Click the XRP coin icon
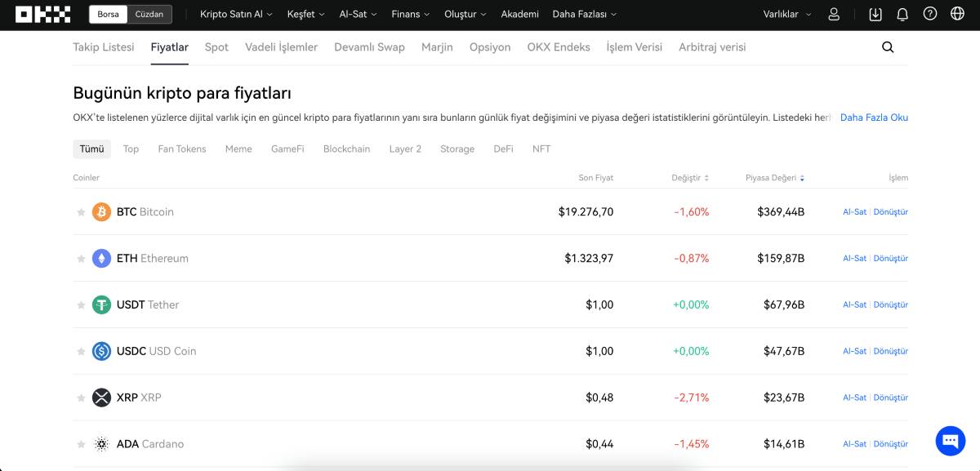Viewport: 980px width, 471px height. (101, 398)
